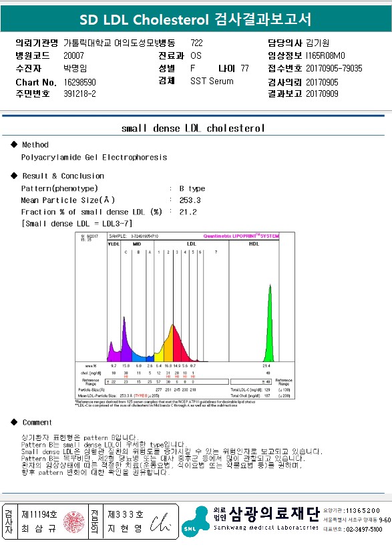Click the Quantimetrix LIPOPRINT SYSTEM label
392x547 pixels.
241,236
